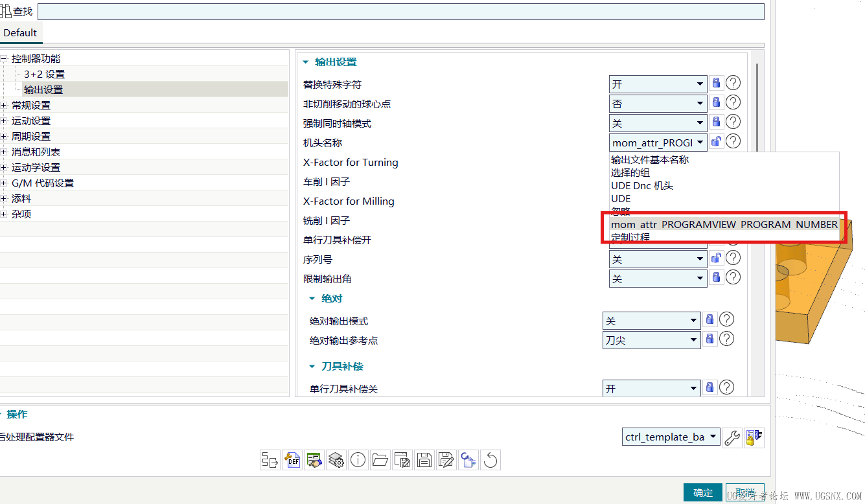Click Save As floppy with pencil icon

446,460
